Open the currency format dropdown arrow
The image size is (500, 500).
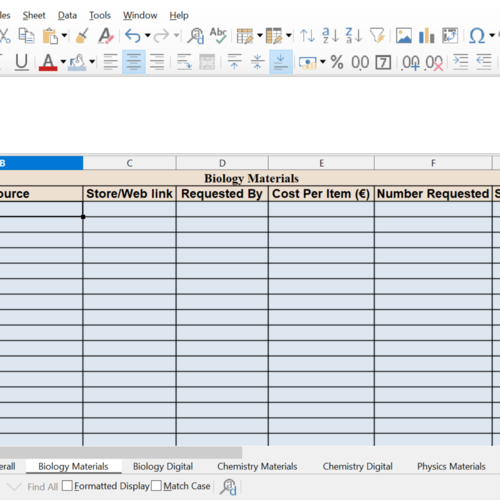click(x=322, y=62)
